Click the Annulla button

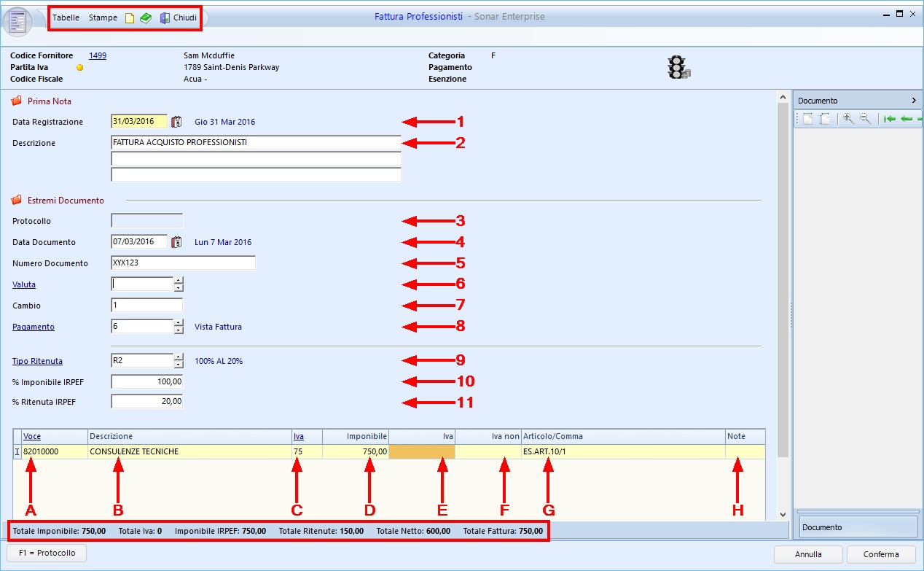point(808,554)
